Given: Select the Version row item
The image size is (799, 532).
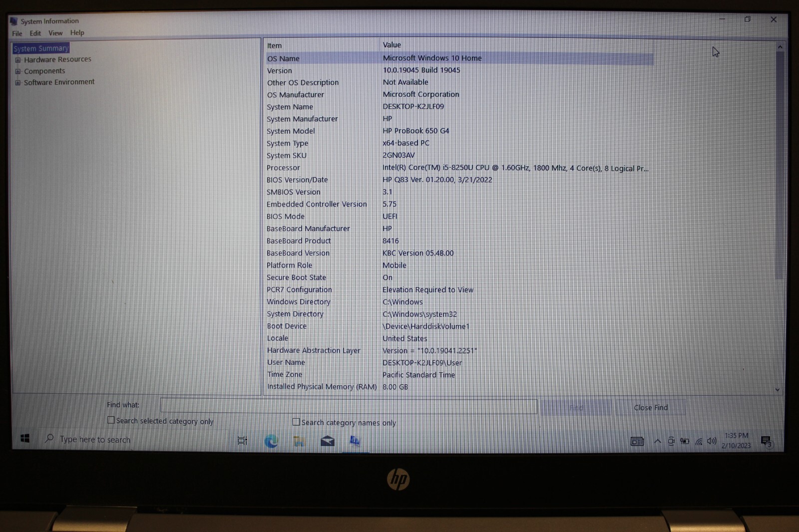Looking at the screenshot, I should [x=459, y=70].
